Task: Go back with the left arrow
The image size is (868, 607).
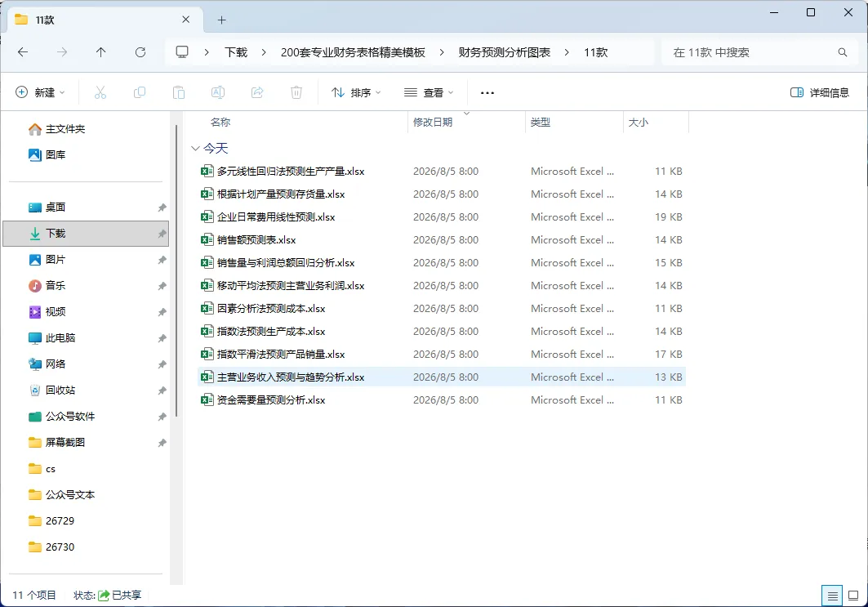Action: [x=23, y=52]
